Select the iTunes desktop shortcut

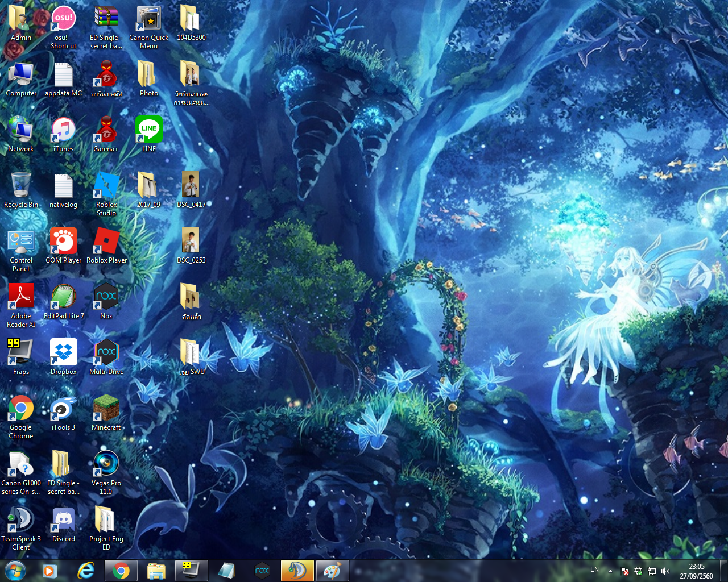pyautogui.click(x=63, y=135)
